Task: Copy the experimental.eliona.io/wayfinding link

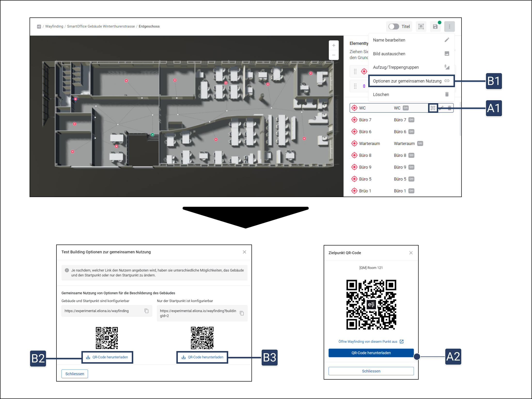Action: coord(146,311)
